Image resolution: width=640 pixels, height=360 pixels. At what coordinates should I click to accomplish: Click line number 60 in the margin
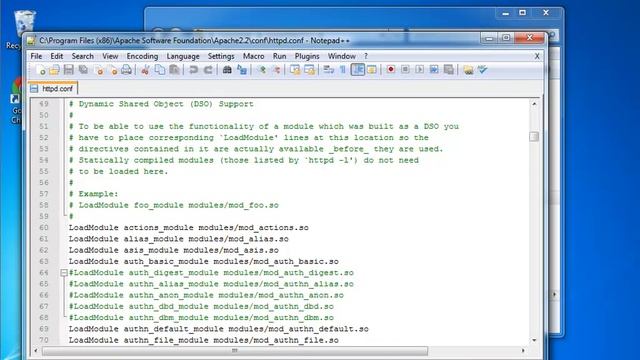coord(44,227)
